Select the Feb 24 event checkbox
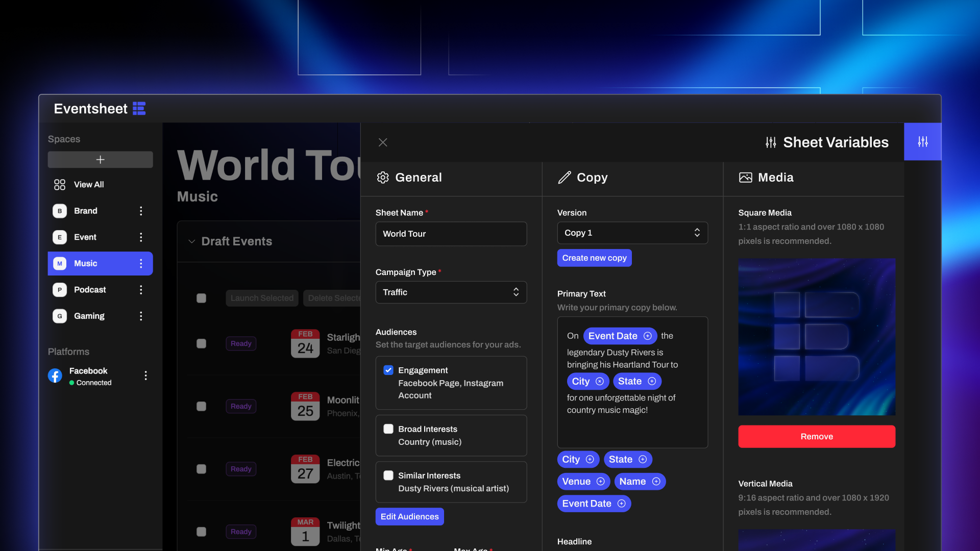 (x=202, y=344)
